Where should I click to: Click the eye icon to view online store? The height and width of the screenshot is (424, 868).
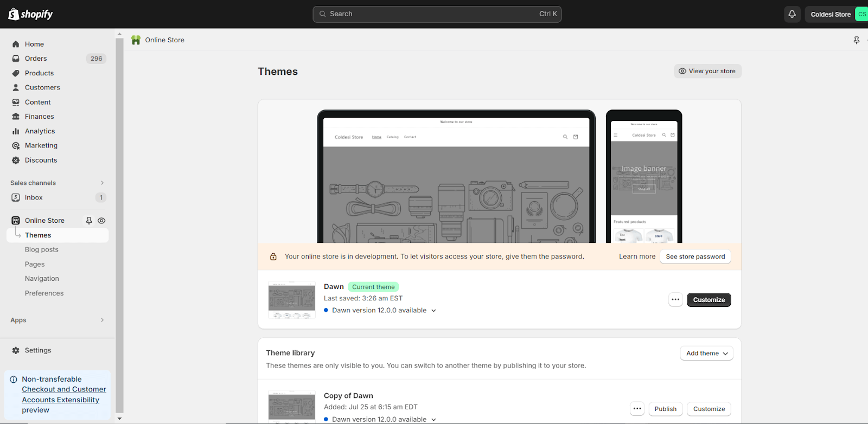(x=101, y=221)
